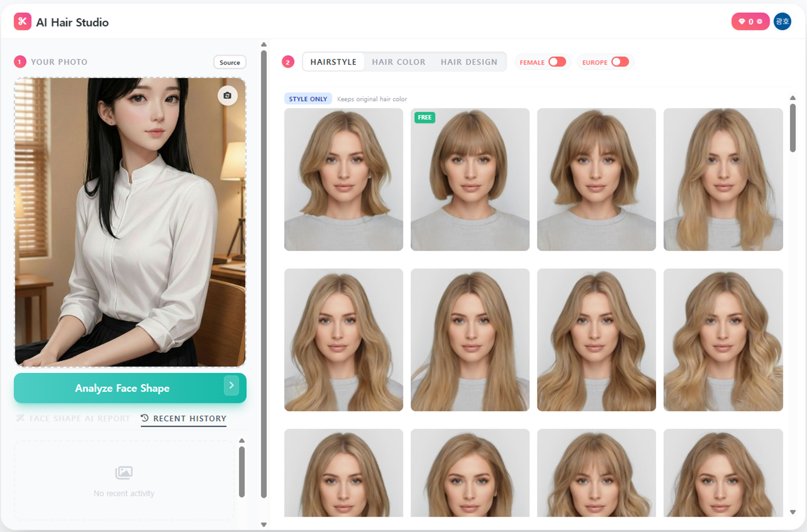Click down arrow of left panel scrollbar
The height and width of the screenshot is (532, 807).
(264, 524)
